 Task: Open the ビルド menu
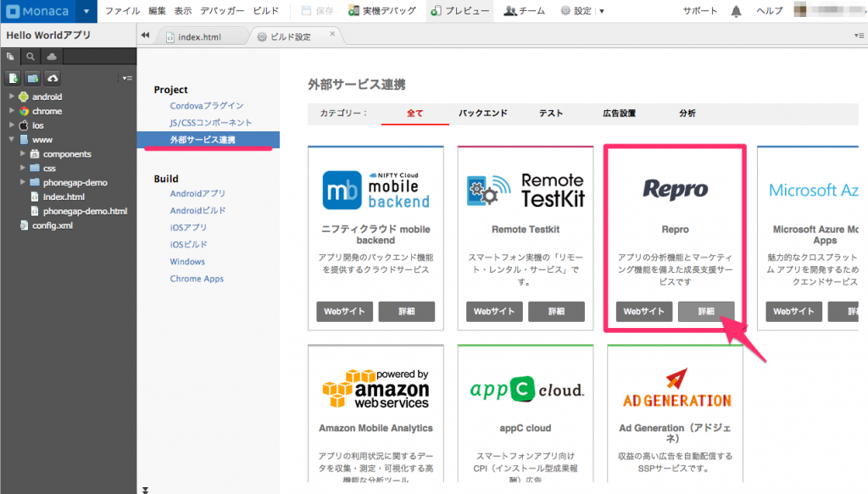(265, 11)
